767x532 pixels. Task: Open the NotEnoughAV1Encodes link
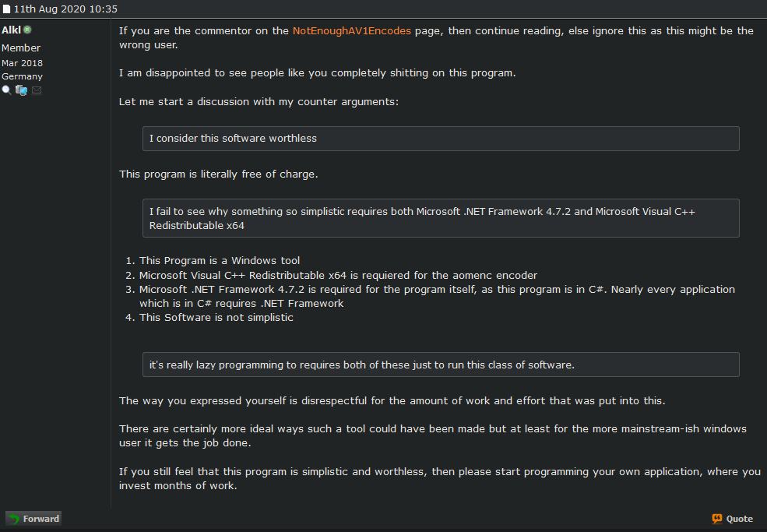[x=351, y=31]
